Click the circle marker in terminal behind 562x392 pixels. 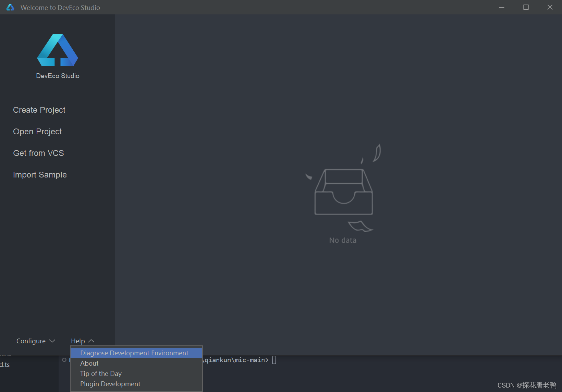(x=64, y=360)
